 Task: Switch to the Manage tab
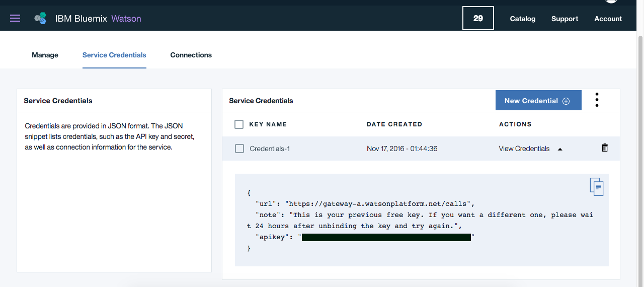tap(45, 55)
